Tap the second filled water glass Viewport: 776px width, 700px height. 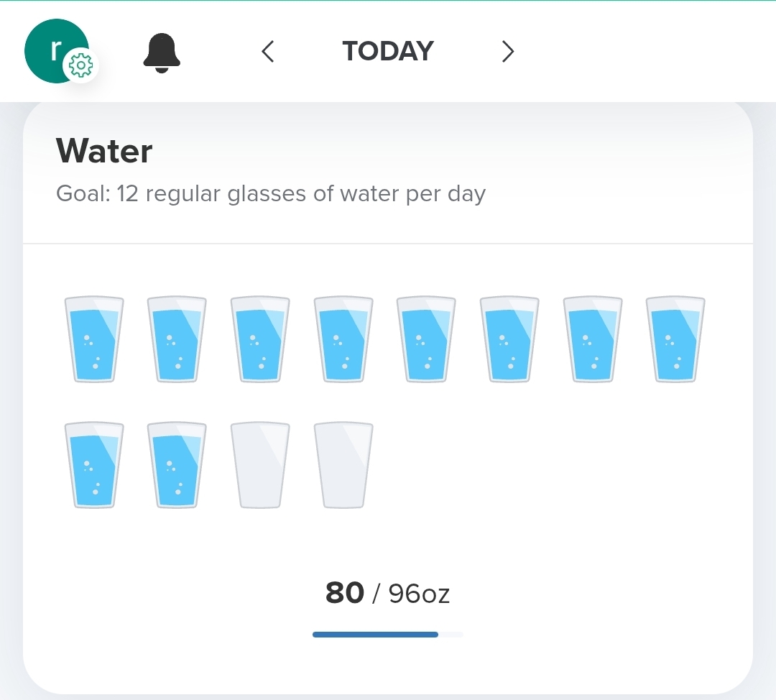[177, 339]
